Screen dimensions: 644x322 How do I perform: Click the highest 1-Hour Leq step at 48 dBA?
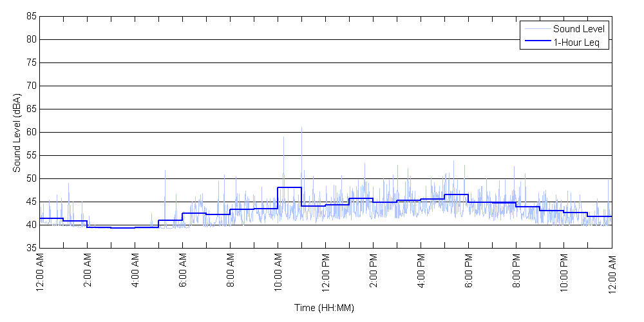pyautogui.click(x=289, y=187)
